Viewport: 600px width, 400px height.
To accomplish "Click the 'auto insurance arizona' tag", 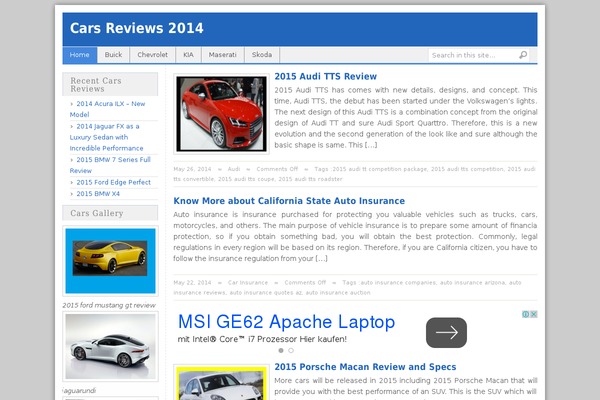I will (472, 282).
